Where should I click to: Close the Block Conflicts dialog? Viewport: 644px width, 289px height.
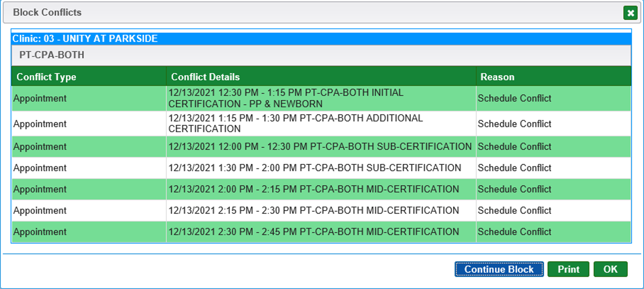coord(630,13)
